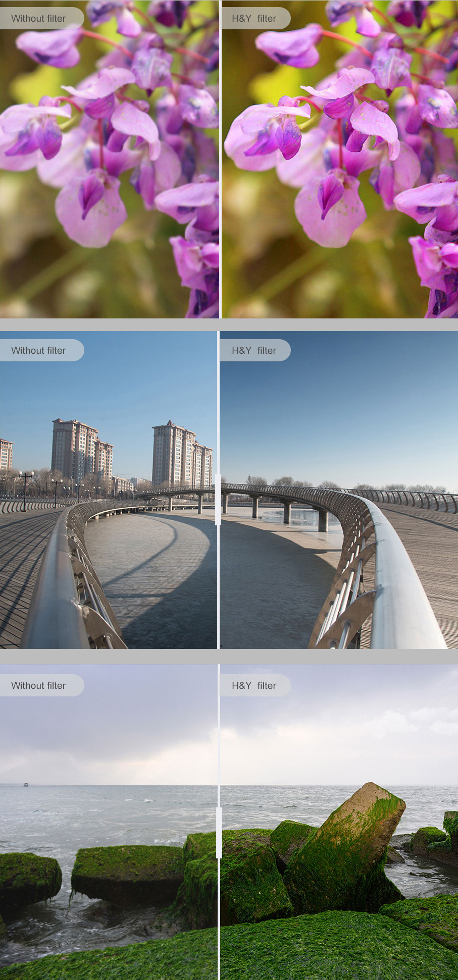Viewport: 458px width, 980px height.
Task: Click the comparison slider handle on boardwalk photos
Action: (218, 500)
